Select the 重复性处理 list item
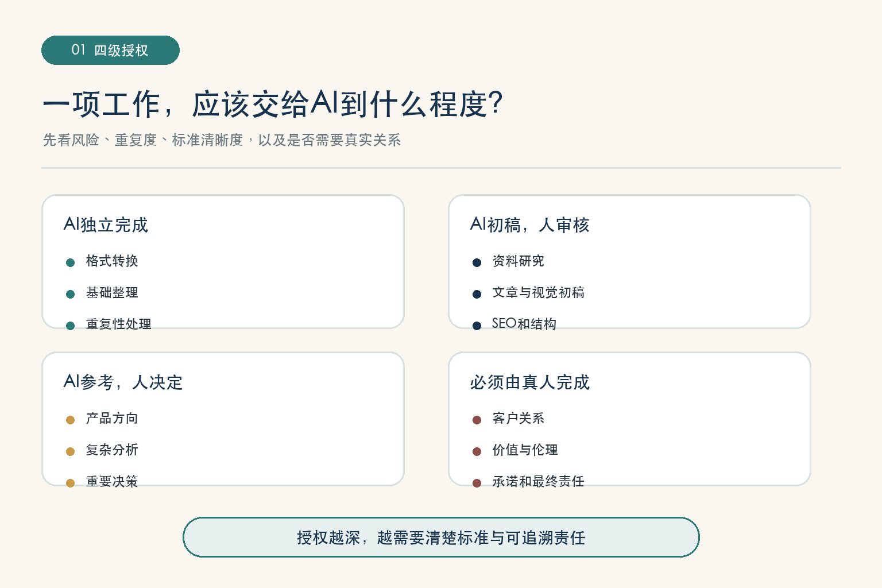 [x=118, y=324]
